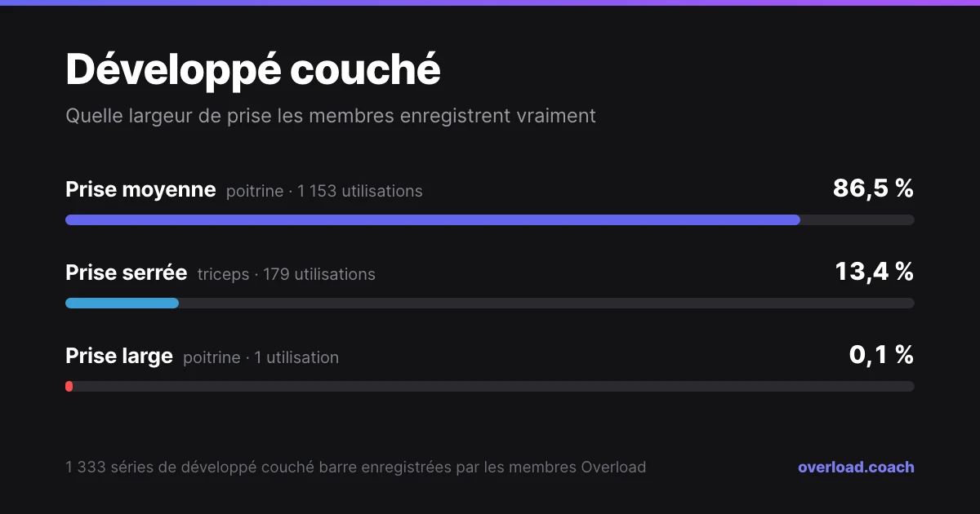Select the Prise large label
The height and width of the screenshot is (514, 980).
(119, 357)
